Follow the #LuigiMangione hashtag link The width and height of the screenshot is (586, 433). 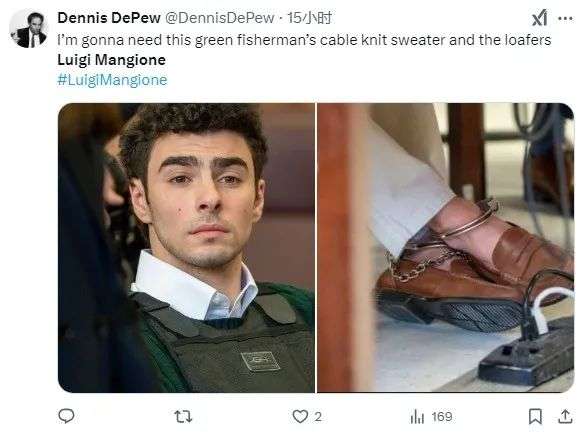(112, 80)
